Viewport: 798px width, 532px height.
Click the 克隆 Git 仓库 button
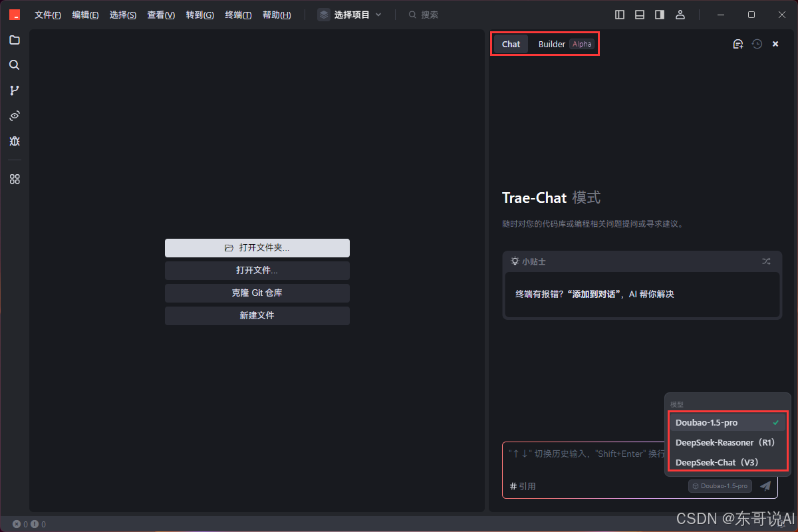point(257,293)
